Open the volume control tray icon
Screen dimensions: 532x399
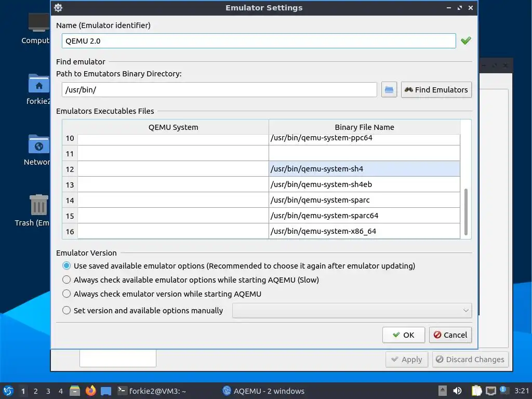coord(457,391)
